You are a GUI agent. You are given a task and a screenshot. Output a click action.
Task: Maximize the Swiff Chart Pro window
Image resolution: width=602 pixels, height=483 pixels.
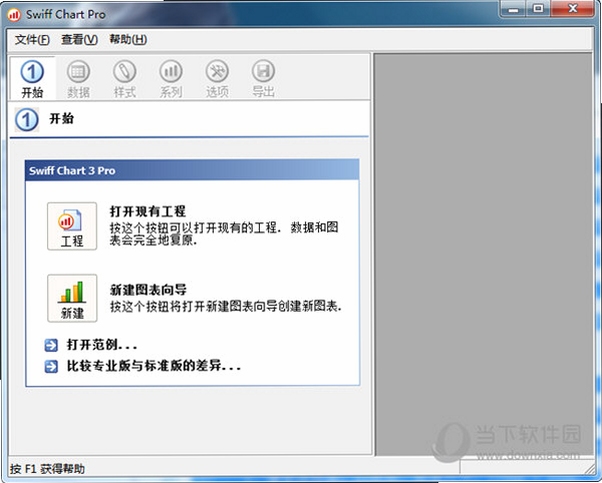[539, 9]
